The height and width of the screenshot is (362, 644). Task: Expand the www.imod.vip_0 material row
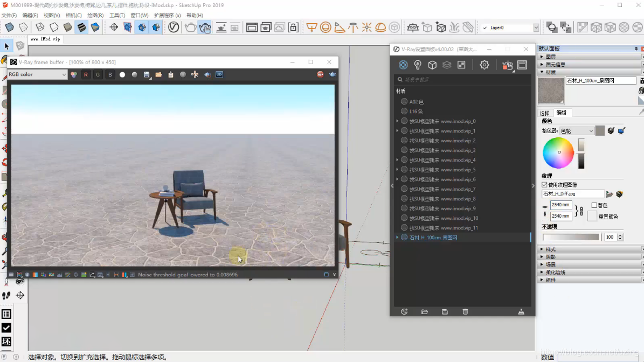tap(397, 121)
